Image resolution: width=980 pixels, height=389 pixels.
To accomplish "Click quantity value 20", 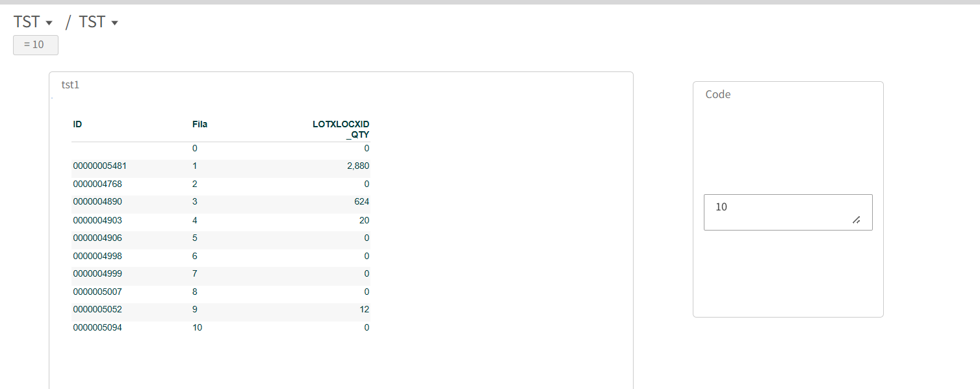I will [364, 220].
